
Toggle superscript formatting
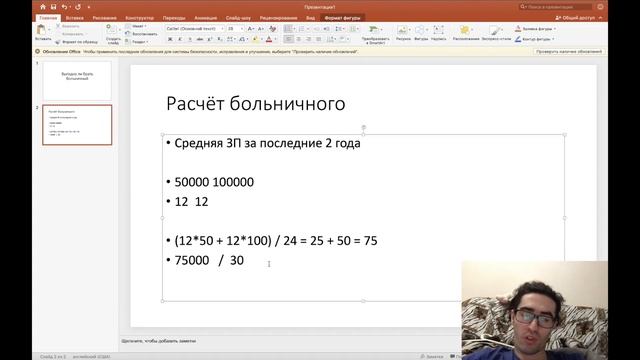click(210, 39)
